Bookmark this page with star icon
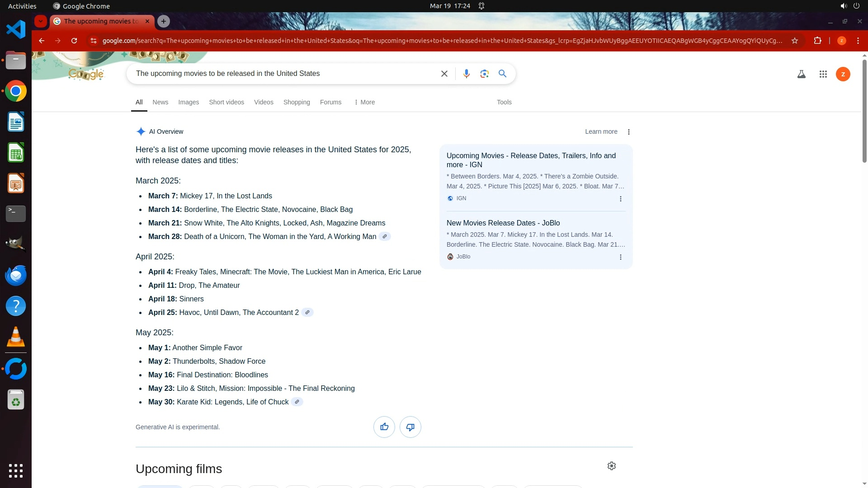868x488 pixels. coord(794,41)
